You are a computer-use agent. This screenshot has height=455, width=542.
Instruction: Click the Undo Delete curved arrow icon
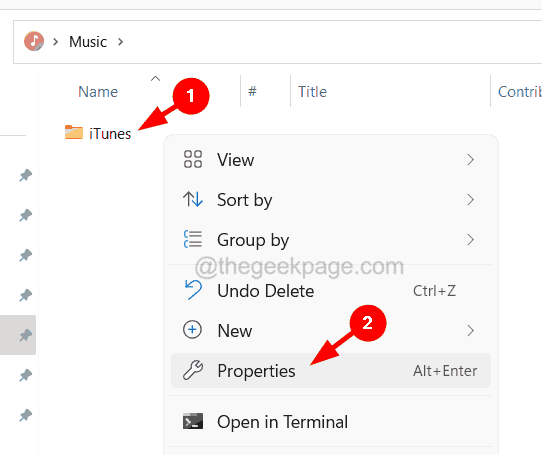[x=193, y=290]
